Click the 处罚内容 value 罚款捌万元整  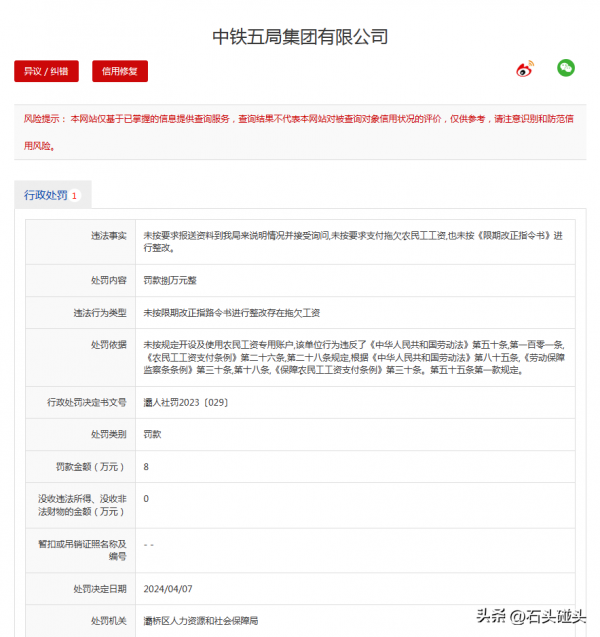coord(170,280)
